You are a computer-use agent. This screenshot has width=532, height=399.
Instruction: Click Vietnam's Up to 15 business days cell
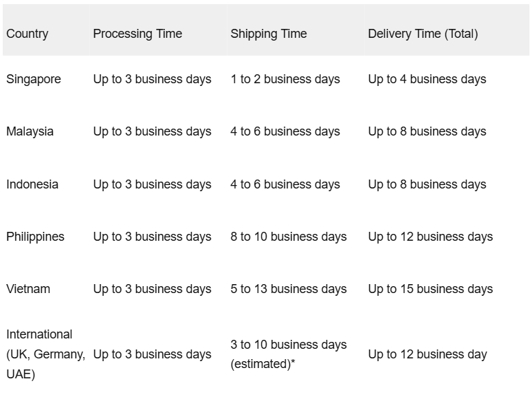click(430, 289)
